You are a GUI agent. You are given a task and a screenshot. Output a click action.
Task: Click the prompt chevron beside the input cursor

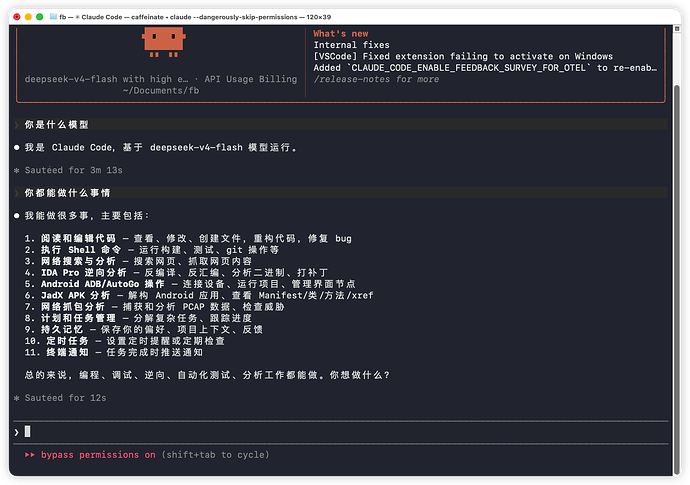(16, 433)
